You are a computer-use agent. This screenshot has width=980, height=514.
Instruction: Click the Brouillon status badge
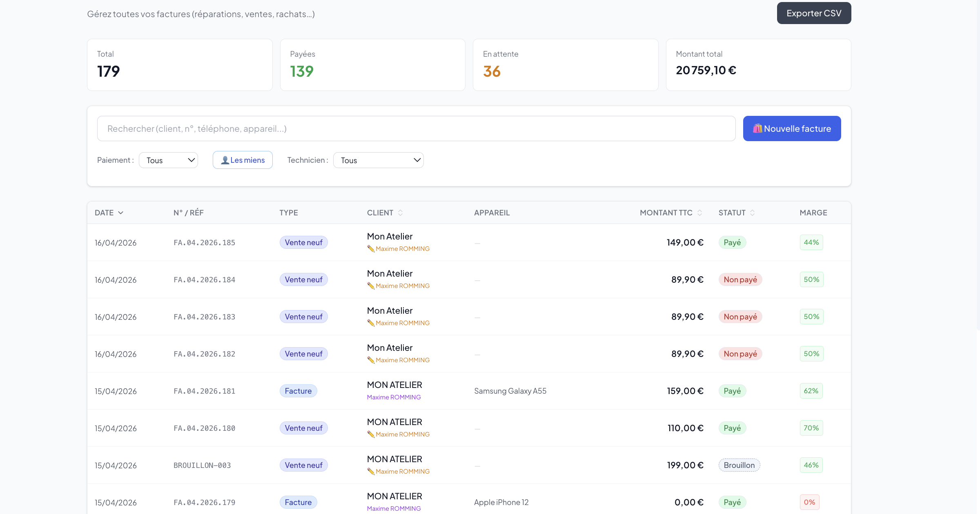point(739,465)
